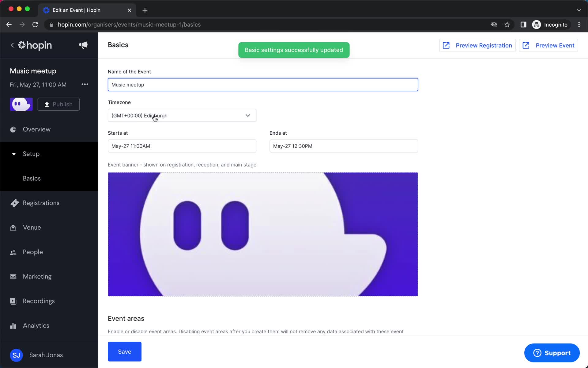
Task: Collapse the Setup menu section
Action: point(31,154)
